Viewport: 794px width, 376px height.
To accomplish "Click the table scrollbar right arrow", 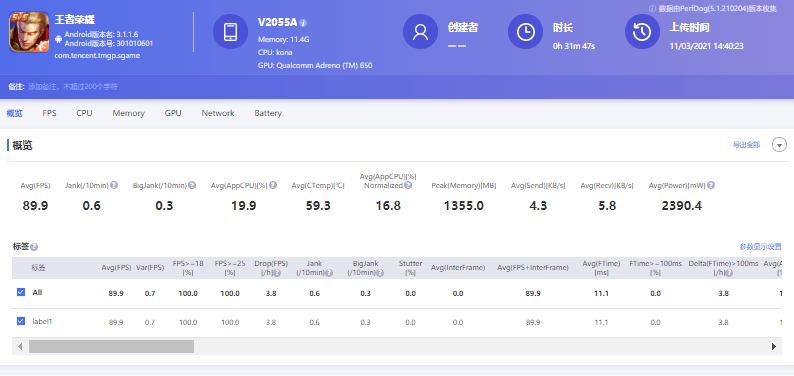I will (774, 347).
